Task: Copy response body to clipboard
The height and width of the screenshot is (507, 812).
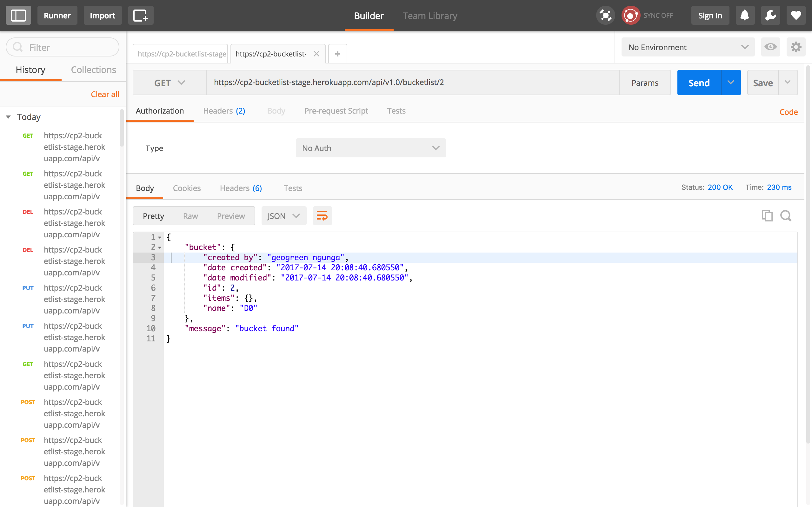Action: click(x=767, y=216)
